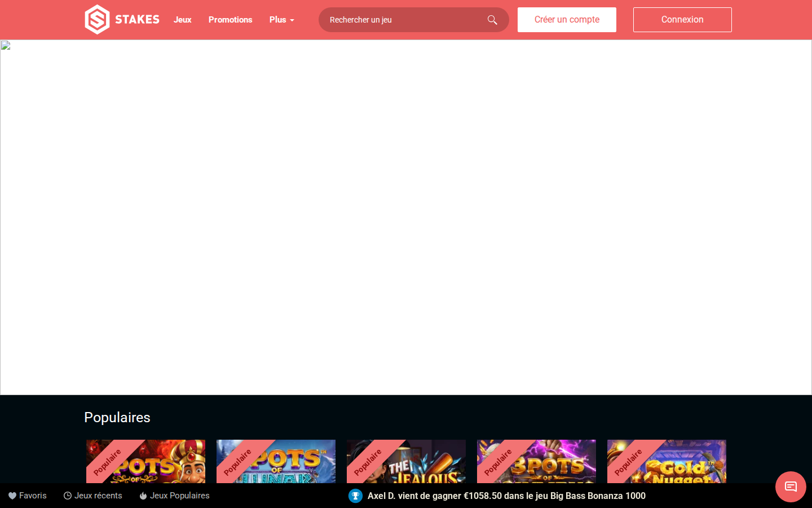Open the first Pots game thumbnail with the genie
This screenshot has width=812, height=508.
145,461
